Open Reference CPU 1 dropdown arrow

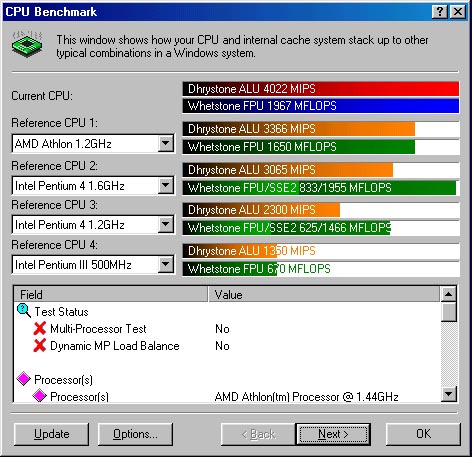coord(165,144)
